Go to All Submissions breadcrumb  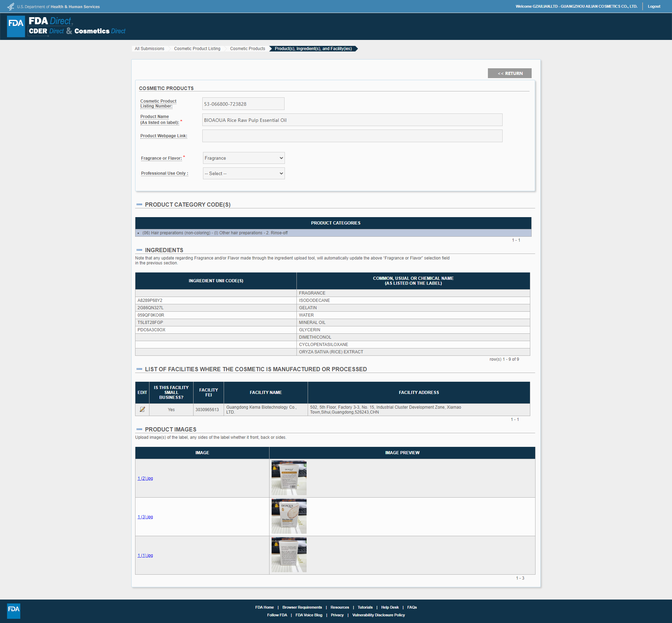pyautogui.click(x=149, y=49)
